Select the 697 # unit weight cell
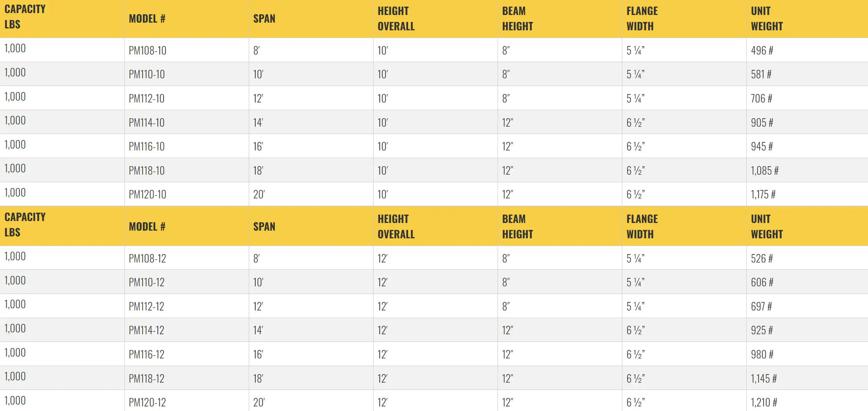This screenshot has width=868, height=411. (761, 307)
